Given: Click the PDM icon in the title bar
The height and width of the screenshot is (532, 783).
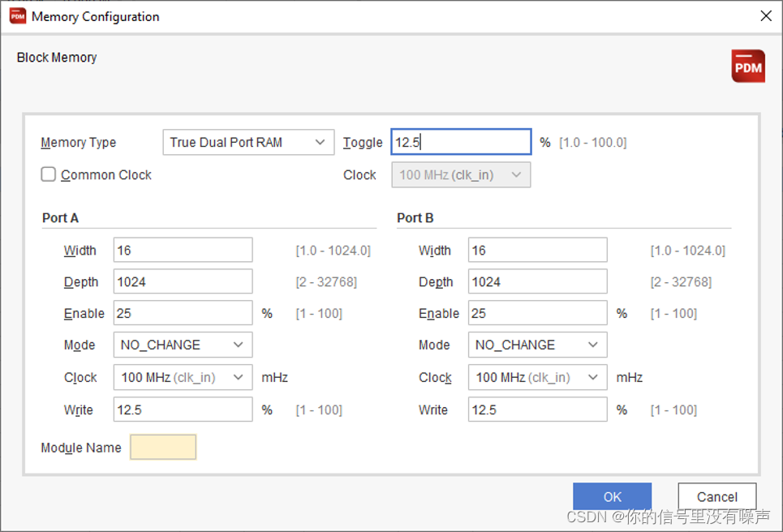Looking at the screenshot, I should pyautogui.click(x=16, y=15).
